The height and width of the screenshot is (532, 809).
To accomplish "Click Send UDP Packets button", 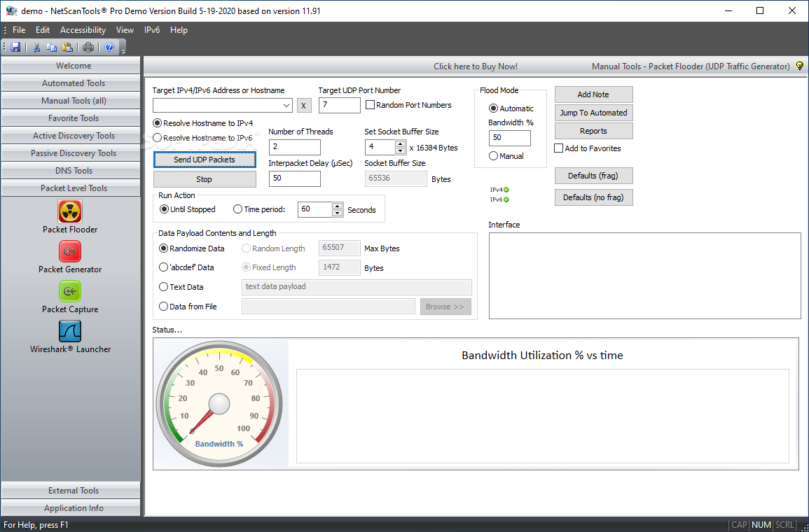I will tap(205, 160).
